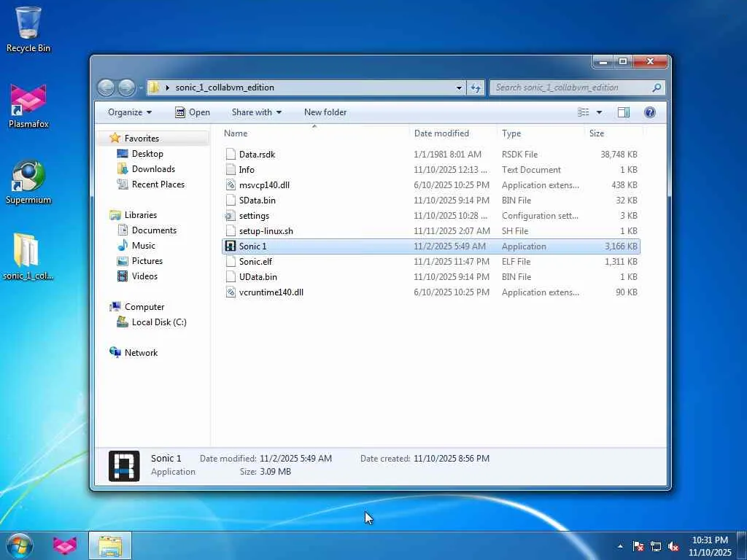Select Libraries in the navigation pane

[141, 215]
